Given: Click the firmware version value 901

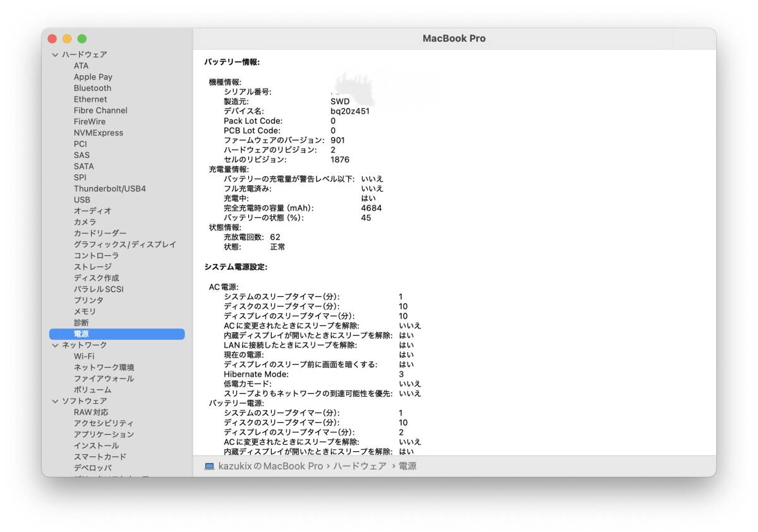Looking at the screenshot, I should coord(337,140).
